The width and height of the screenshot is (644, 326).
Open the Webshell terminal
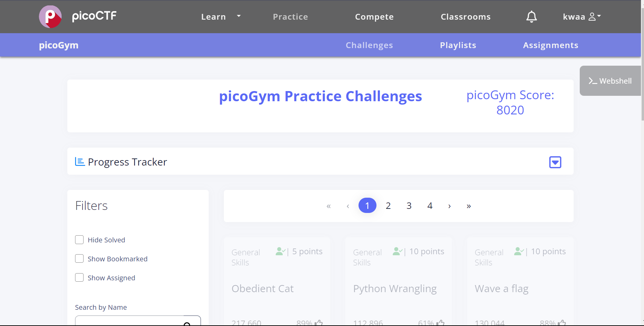click(x=610, y=81)
